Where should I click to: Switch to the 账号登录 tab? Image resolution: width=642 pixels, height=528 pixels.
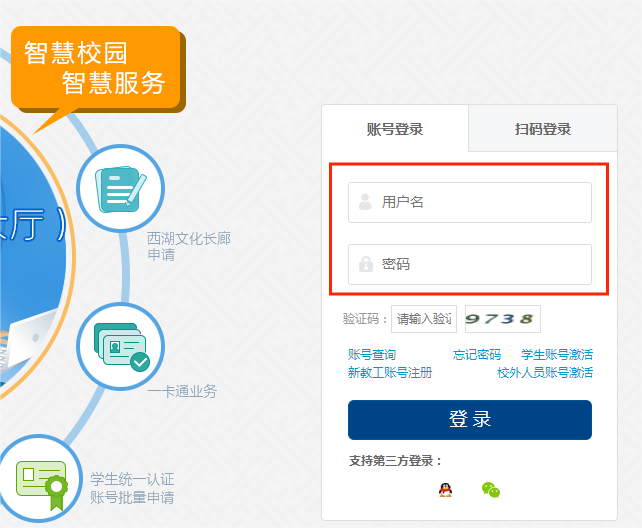click(x=395, y=129)
